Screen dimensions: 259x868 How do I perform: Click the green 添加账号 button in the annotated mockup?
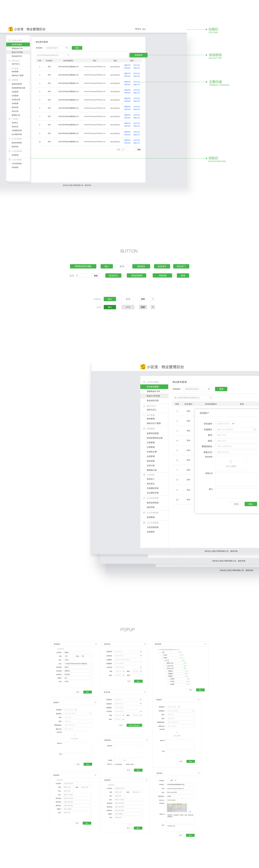coord(138,55)
